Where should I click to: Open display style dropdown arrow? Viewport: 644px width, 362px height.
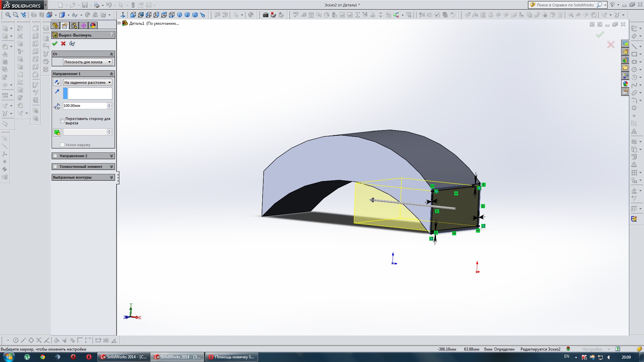pos(68,15)
